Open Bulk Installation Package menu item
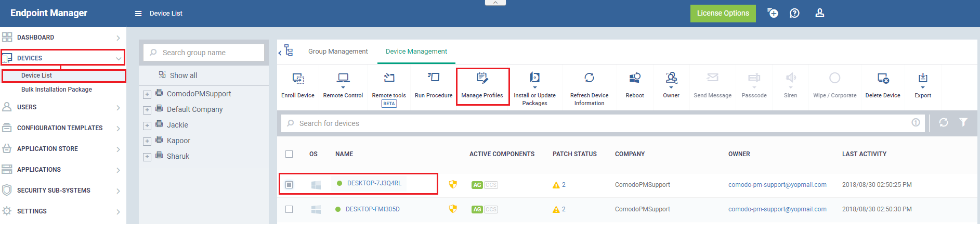Image resolution: width=980 pixels, height=228 pixels. coord(57,90)
